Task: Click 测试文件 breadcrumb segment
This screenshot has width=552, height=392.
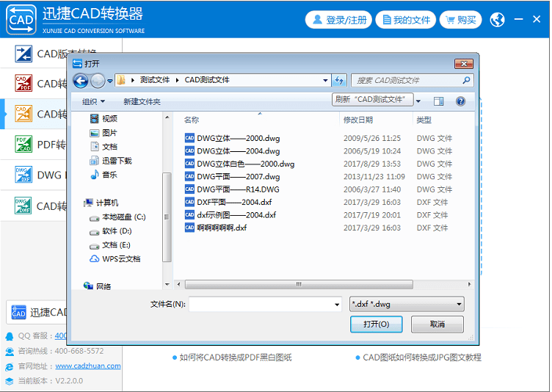Action: 155,80
